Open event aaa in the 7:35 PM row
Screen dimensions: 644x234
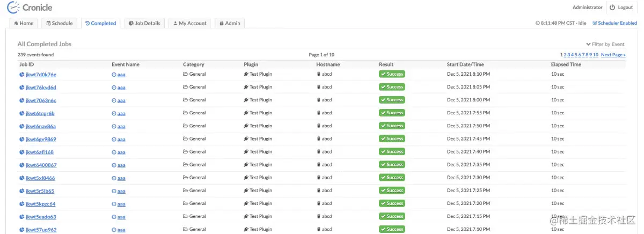121,165
